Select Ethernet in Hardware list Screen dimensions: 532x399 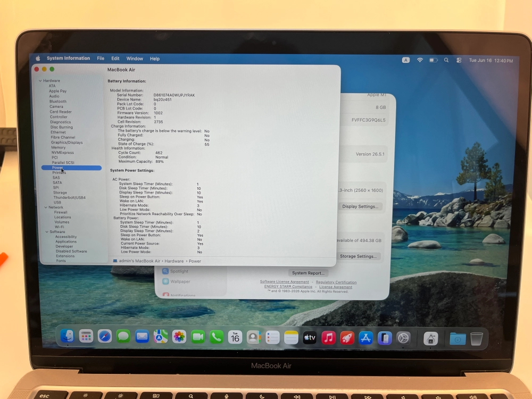(x=59, y=132)
